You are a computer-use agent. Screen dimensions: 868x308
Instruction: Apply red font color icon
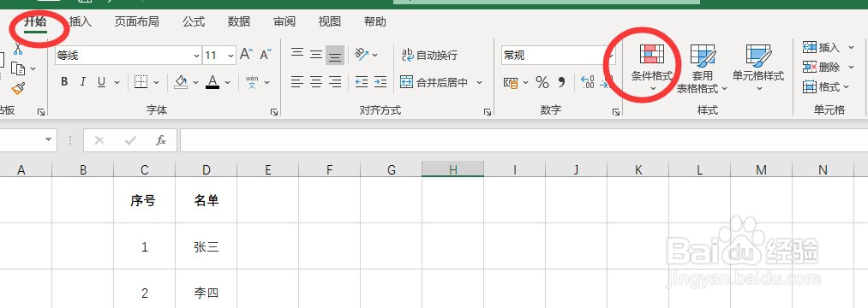(213, 82)
